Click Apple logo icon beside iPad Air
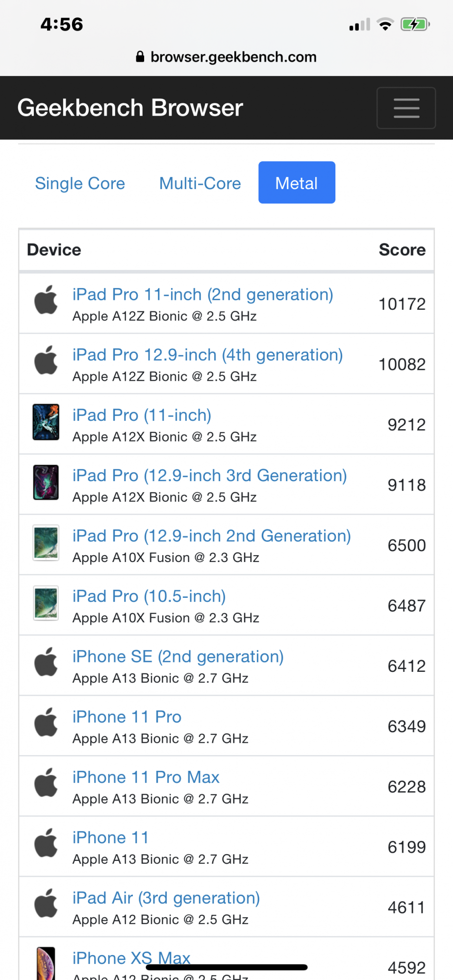The width and height of the screenshot is (453, 980). tap(46, 903)
